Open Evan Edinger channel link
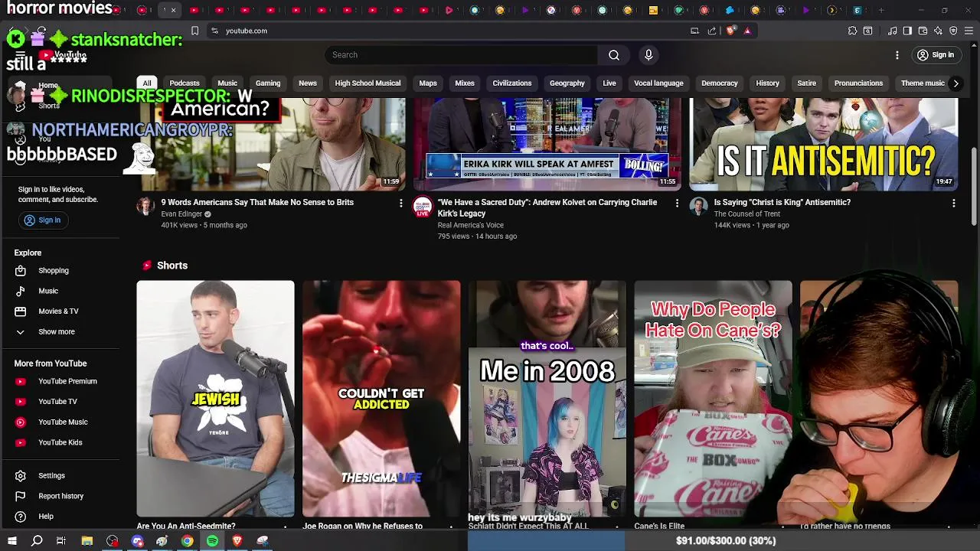Viewport: 980px width, 551px height. tap(181, 214)
